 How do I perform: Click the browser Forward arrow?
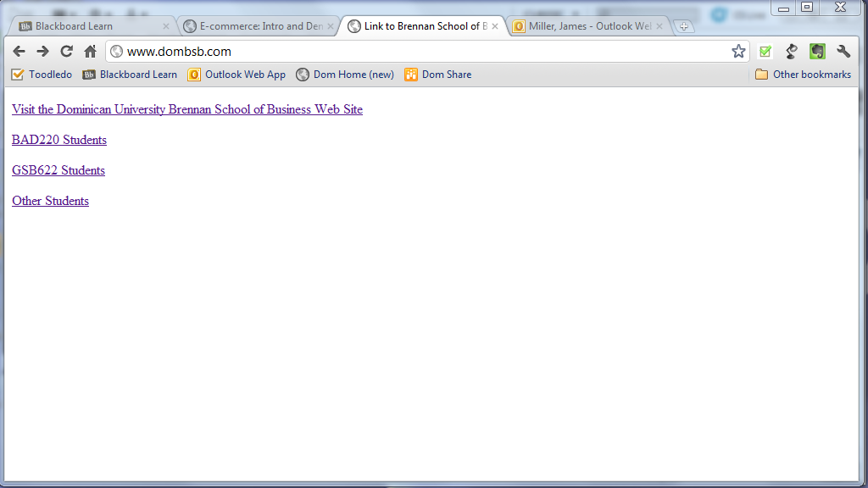[x=42, y=52]
